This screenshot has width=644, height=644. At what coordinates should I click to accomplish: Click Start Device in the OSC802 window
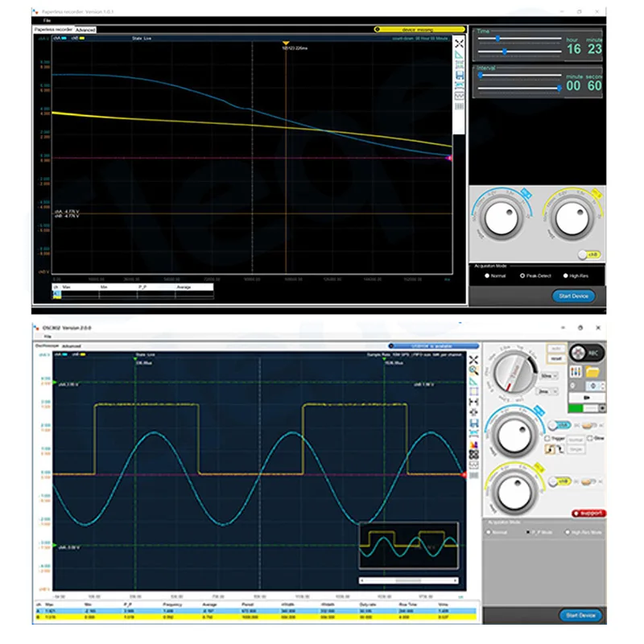pyautogui.click(x=580, y=615)
